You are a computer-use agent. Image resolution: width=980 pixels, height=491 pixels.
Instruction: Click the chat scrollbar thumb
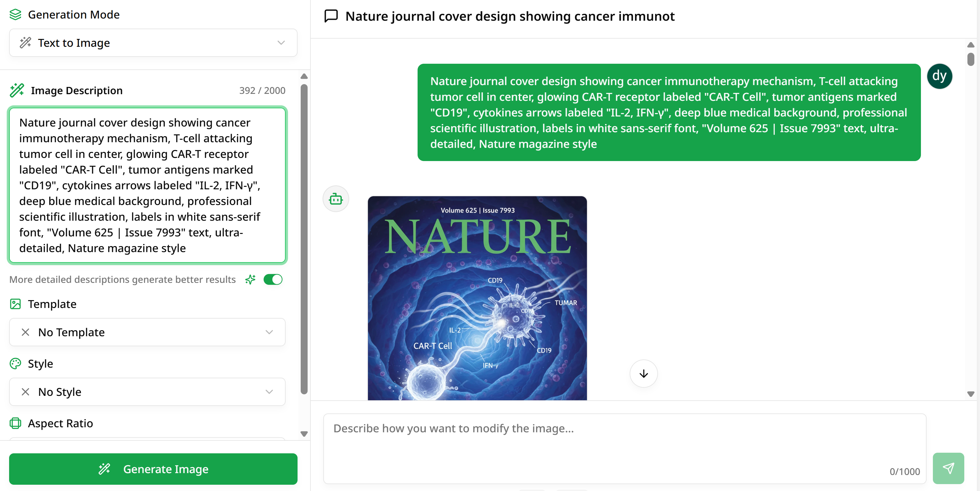[x=971, y=59]
